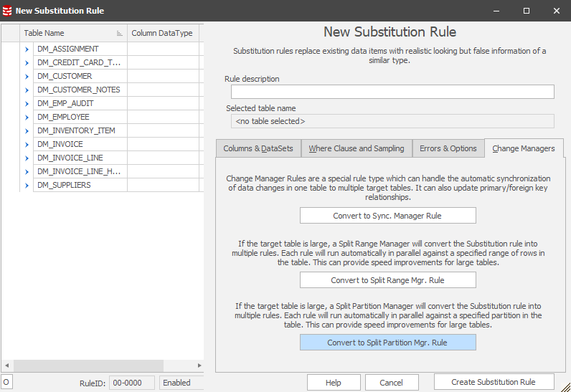Select the Change Managers tab
The width and height of the screenshot is (571, 392).
(x=524, y=148)
